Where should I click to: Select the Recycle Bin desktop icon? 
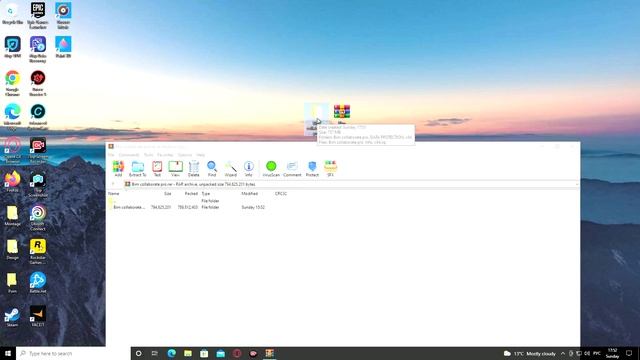pos(12,14)
